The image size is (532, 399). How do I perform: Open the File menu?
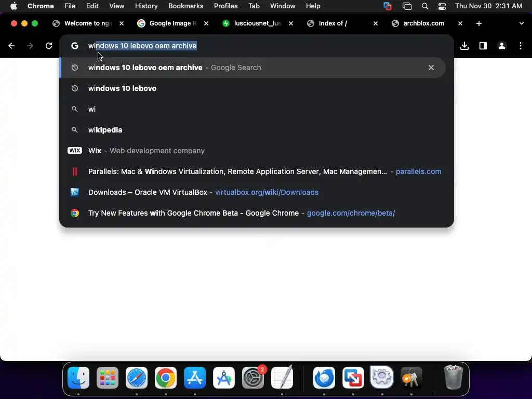[70, 6]
